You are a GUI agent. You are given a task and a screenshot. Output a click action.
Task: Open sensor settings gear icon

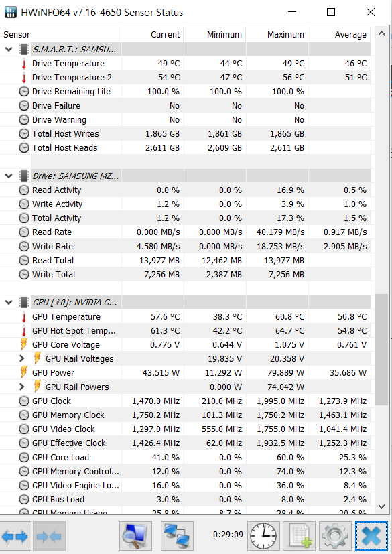(x=335, y=537)
